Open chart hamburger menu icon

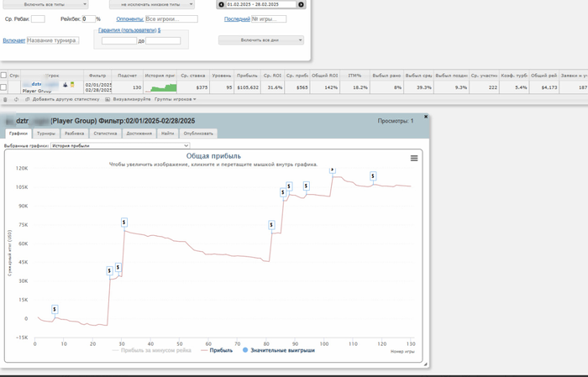(x=414, y=158)
